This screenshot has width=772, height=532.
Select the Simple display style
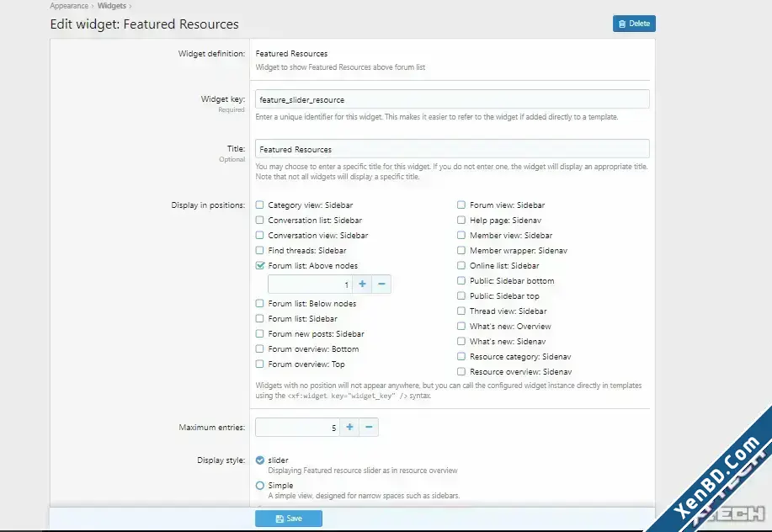(x=260, y=485)
